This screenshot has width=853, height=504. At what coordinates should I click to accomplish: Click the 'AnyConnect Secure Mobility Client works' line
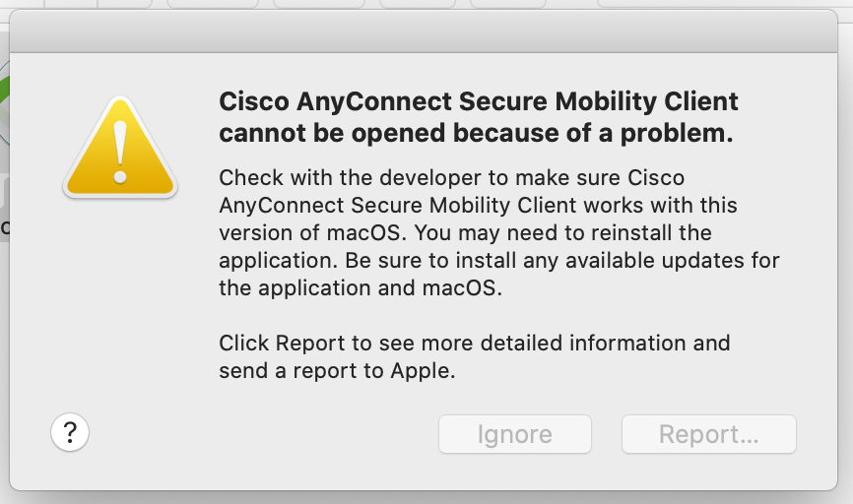pos(478,205)
